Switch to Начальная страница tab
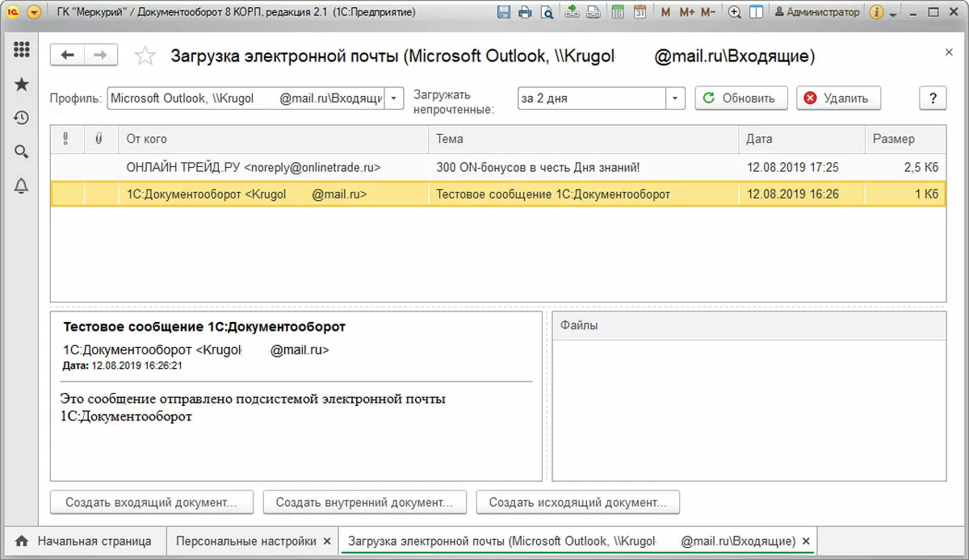 pyautogui.click(x=84, y=541)
